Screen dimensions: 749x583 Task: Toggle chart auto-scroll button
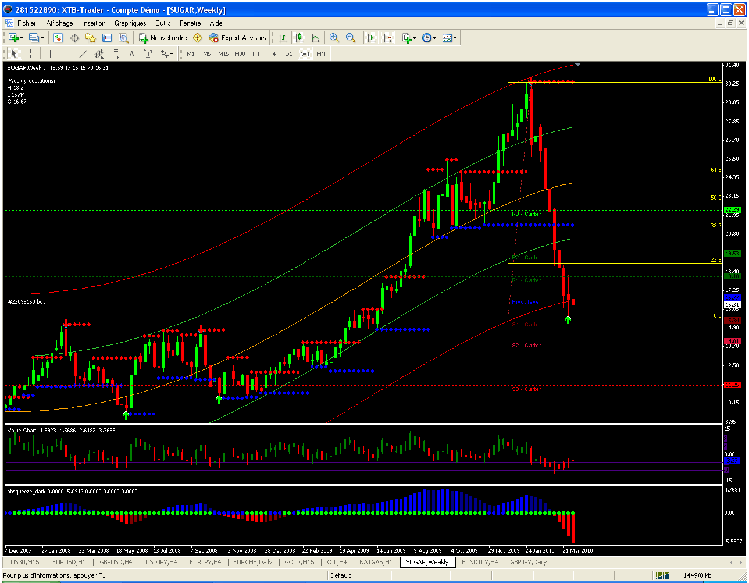(370, 37)
